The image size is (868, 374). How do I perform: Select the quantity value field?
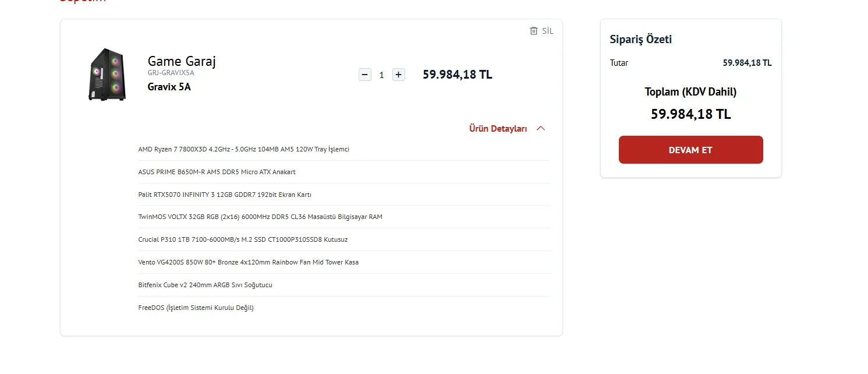(381, 75)
